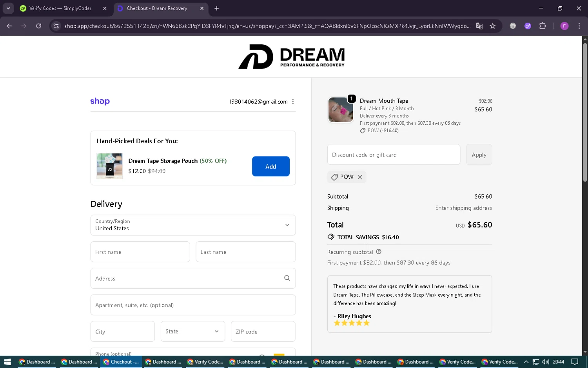Screen dimensions: 588x368
Task: Open the translate page icon
Action: coord(479,26)
